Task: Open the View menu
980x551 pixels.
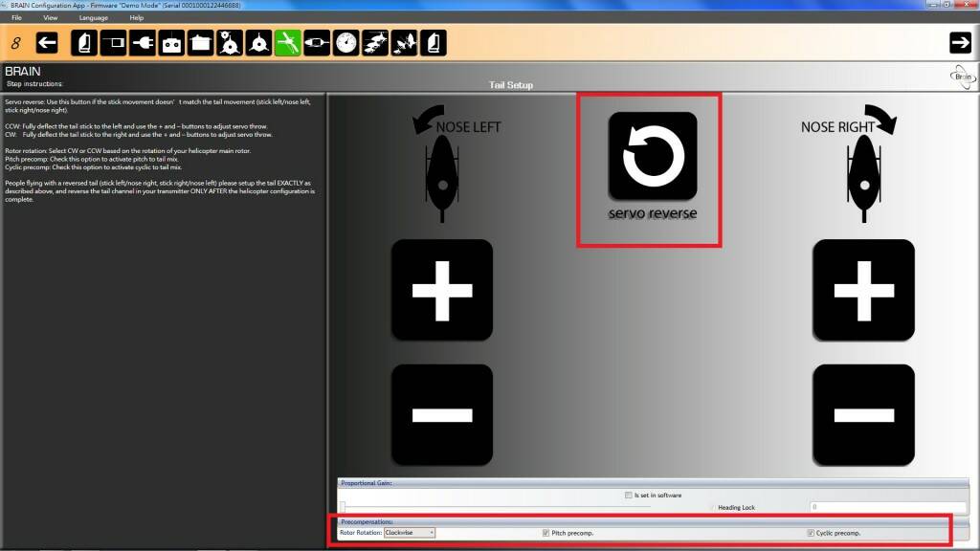Action: coord(51,17)
